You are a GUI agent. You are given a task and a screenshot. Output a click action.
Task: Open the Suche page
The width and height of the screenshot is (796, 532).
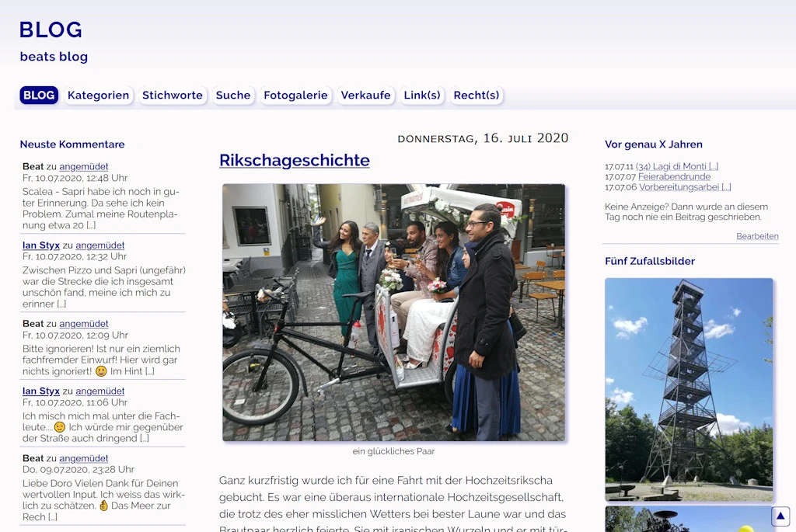pyautogui.click(x=233, y=96)
